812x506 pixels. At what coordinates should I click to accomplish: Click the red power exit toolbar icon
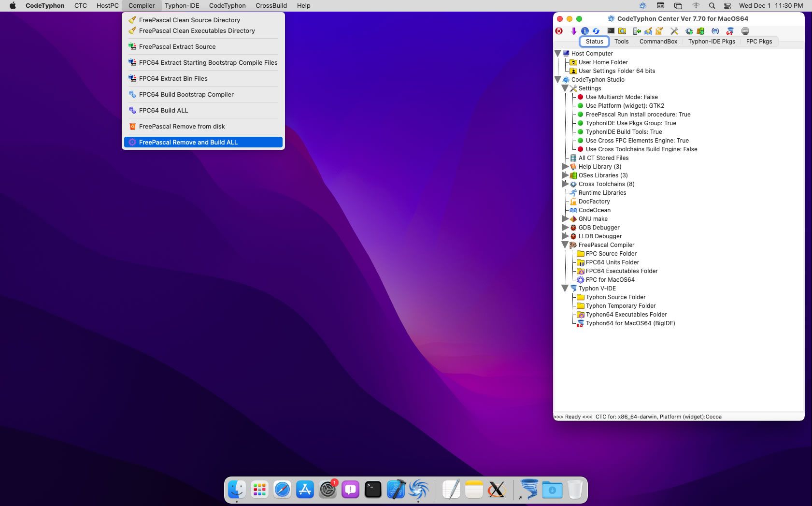pos(559,31)
